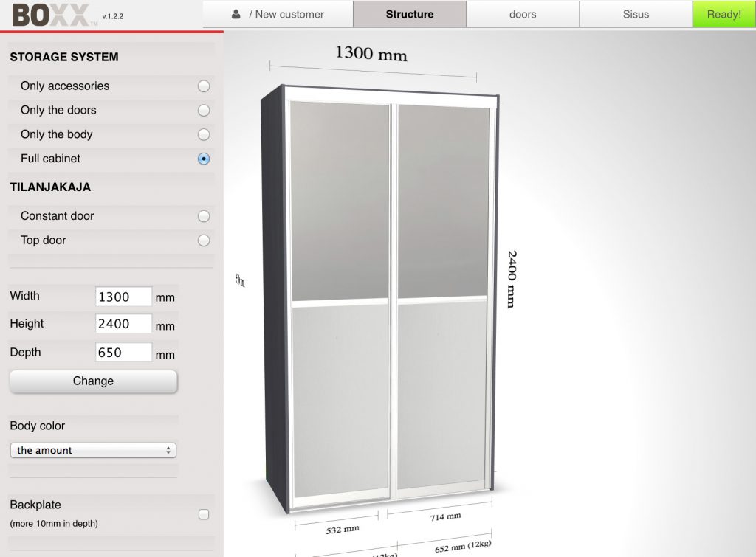
Task: Open the Body color dropdown
Action: tap(93, 450)
